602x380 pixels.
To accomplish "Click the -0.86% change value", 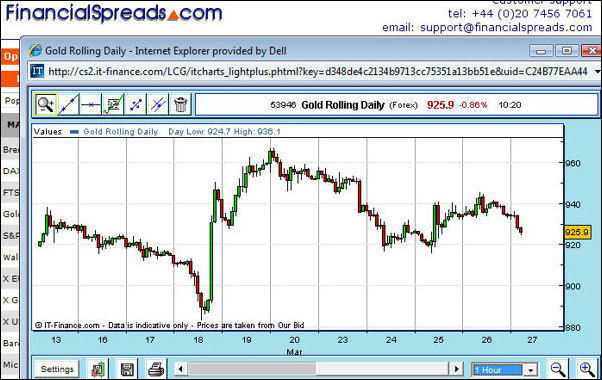I will (473, 105).
